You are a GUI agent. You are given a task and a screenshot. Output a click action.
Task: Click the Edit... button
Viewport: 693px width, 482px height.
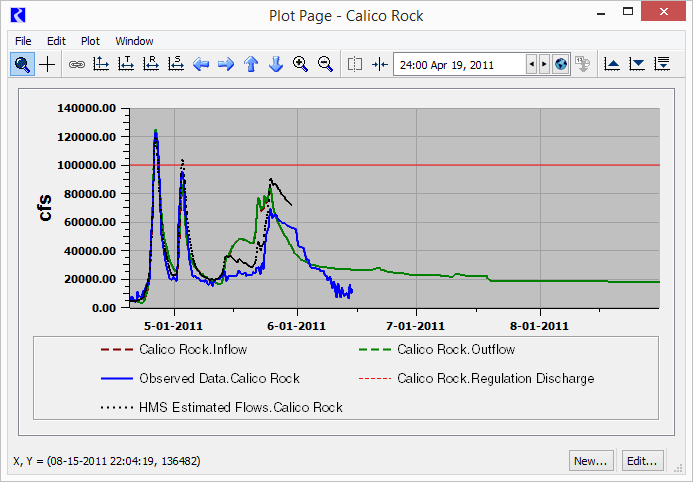pyautogui.click(x=642, y=461)
